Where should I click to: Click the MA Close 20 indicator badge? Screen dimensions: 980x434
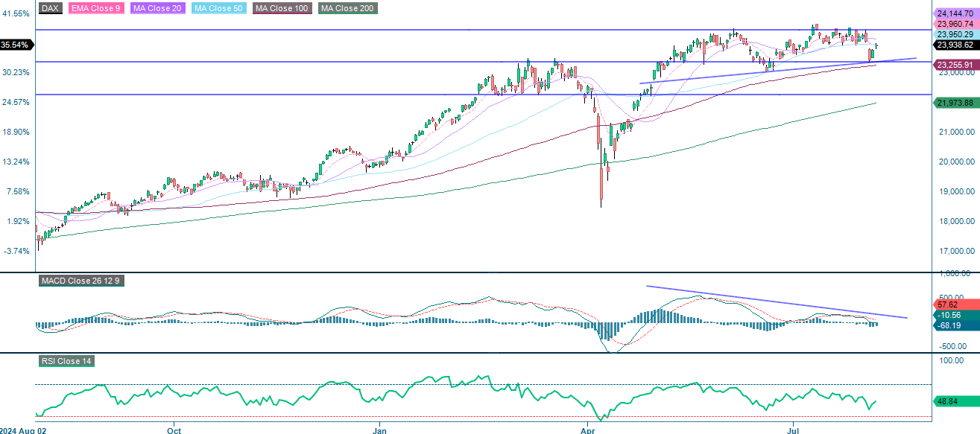click(x=157, y=7)
